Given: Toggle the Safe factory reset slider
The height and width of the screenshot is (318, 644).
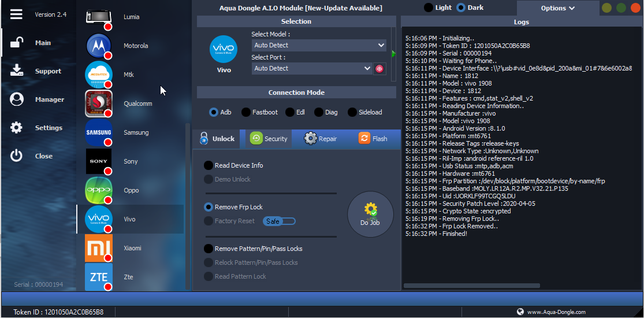Looking at the screenshot, I should (279, 221).
